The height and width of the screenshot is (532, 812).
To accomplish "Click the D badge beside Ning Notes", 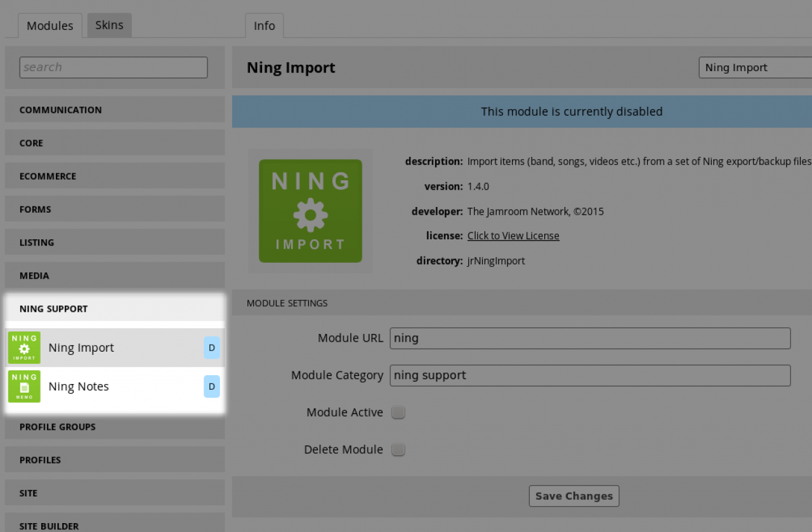I will click(x=211, y=387).
